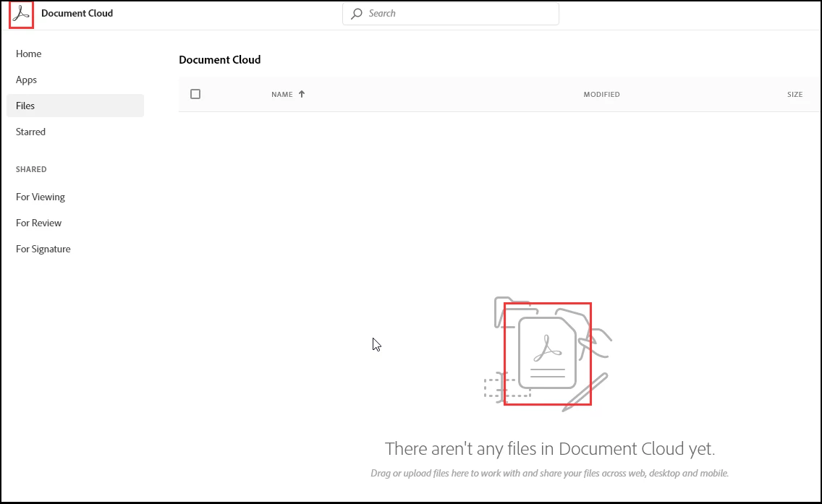Click the Adobe Acrobat logo icon
Screen dimensions: 822x504
pyautogui.click(x=21, y=14)
